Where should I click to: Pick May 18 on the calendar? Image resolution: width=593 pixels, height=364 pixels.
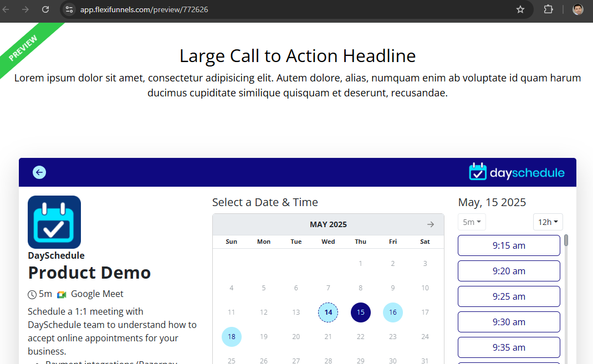coord(232,337)
